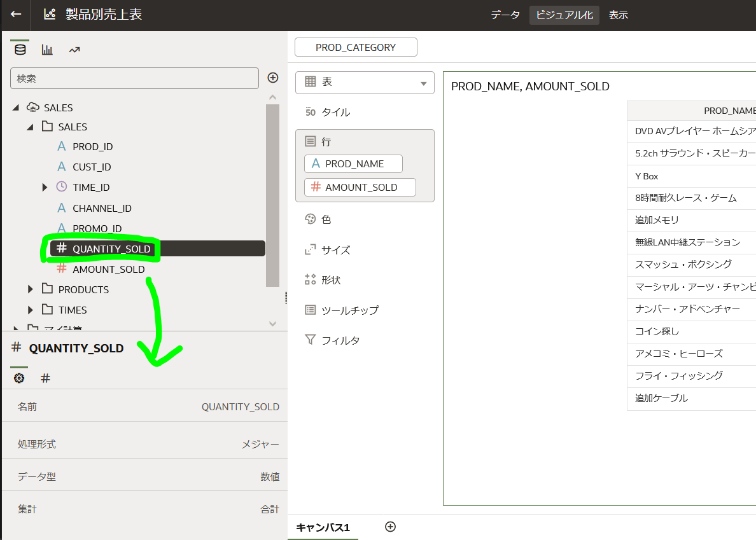756x540 pixels.
Task: Click the スマッシュ・ボクシング row
Action: tap(691, 265)
